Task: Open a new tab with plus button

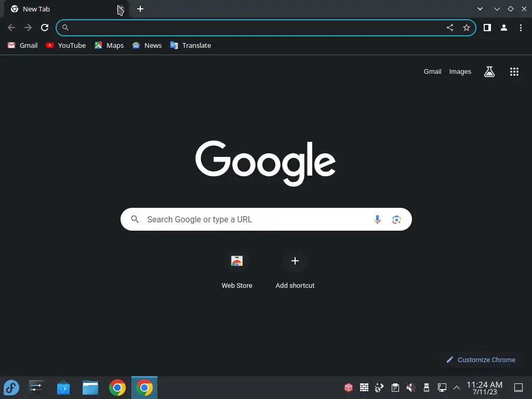Action: tap(140, 9)
